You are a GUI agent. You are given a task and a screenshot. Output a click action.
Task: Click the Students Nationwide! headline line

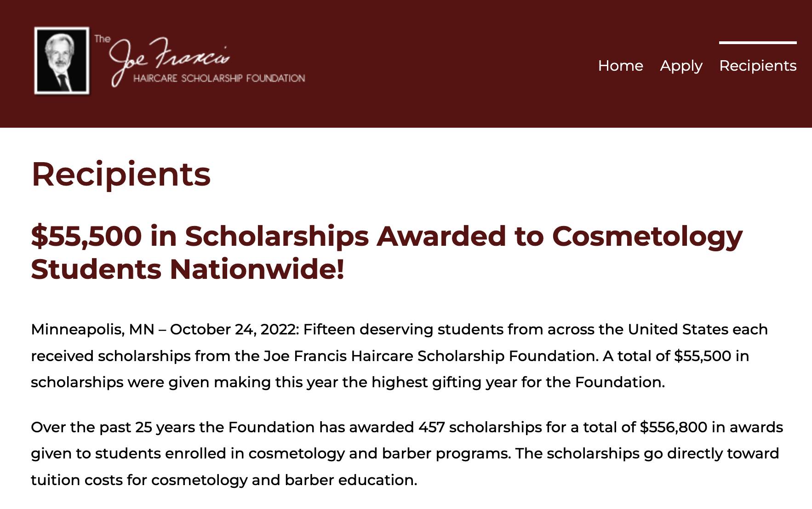point(188,269)
